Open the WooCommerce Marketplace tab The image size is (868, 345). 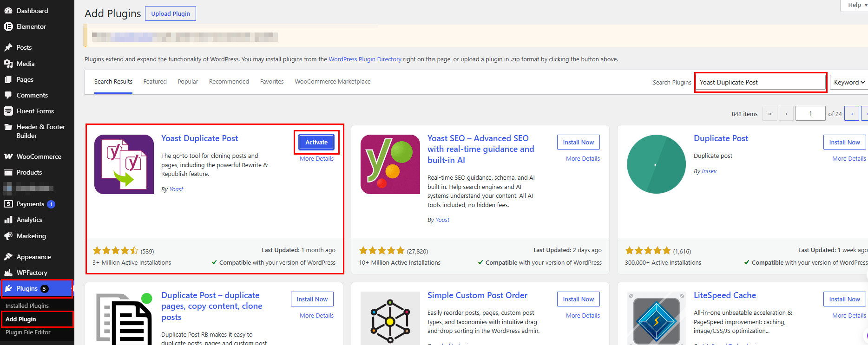click(333, 82)
